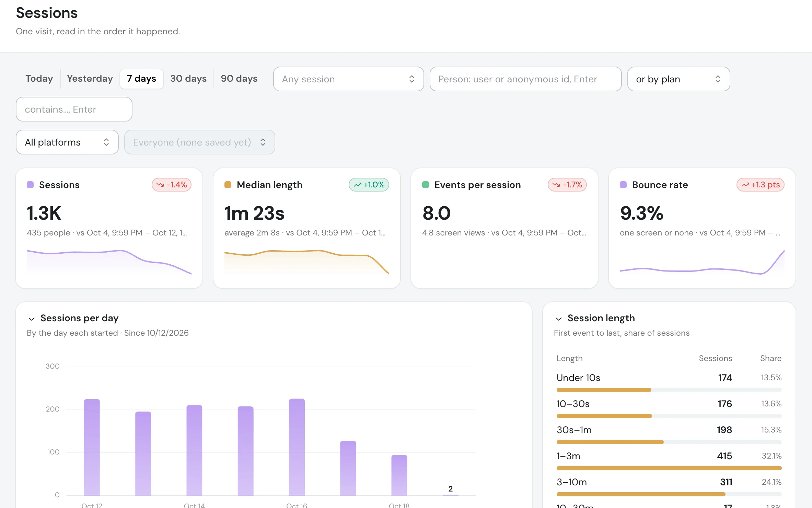
Task: Collapse the Session length section chevron
Action: [x=559, y=319]
